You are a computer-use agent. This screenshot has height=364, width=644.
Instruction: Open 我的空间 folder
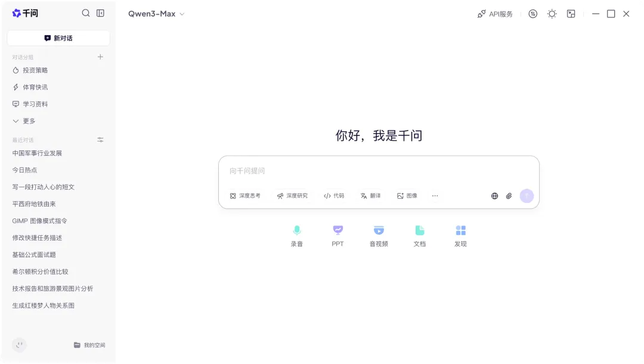89,345
